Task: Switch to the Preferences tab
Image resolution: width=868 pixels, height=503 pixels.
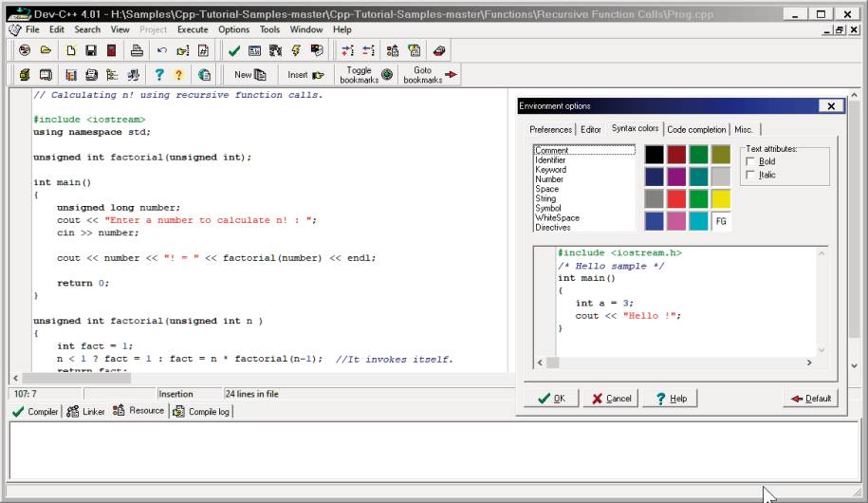Action: pyautogui.click(x=550, y=130)
